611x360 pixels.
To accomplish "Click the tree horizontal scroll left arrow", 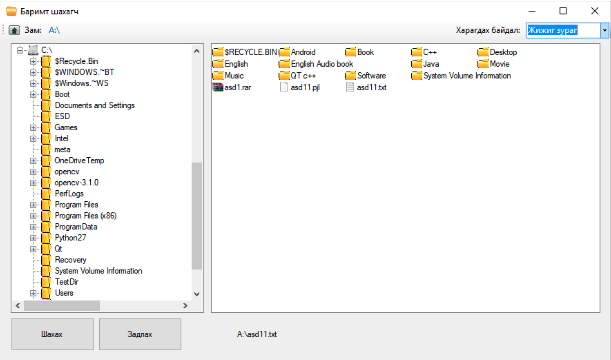I will [x=18, y=306].
